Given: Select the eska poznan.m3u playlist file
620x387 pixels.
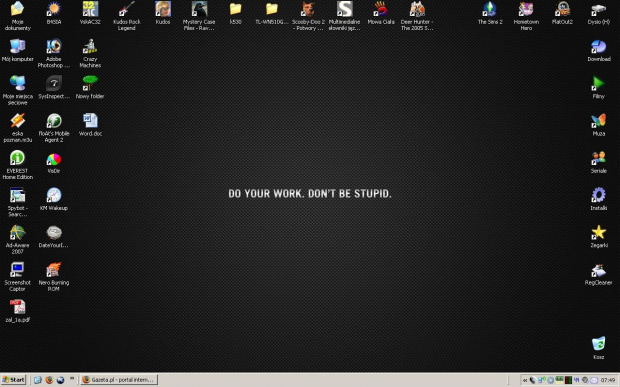Looking at the screenshot, I should pyautogui.click(x=17, y=127).
